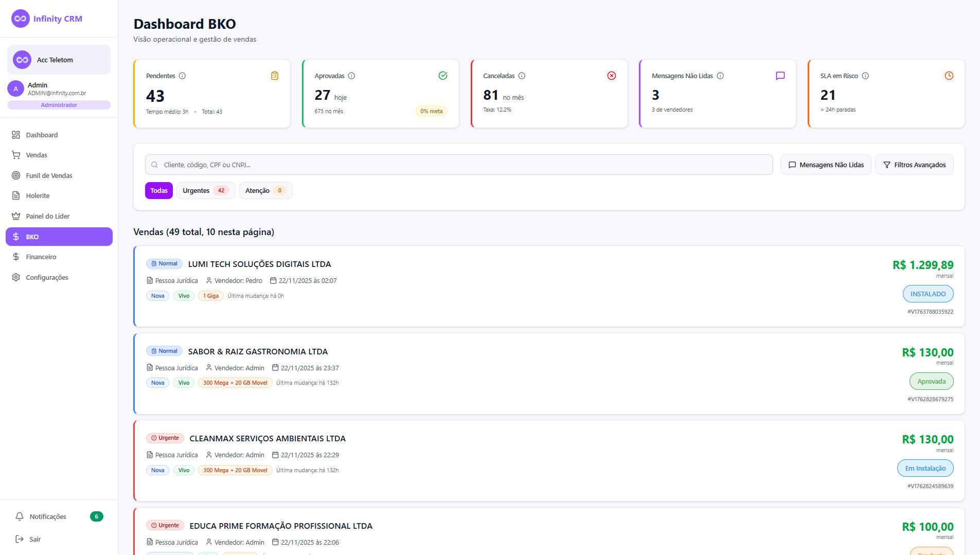Click the SLA em Risco info icon
Screen dimensions: 980x555
click(865, 76)
